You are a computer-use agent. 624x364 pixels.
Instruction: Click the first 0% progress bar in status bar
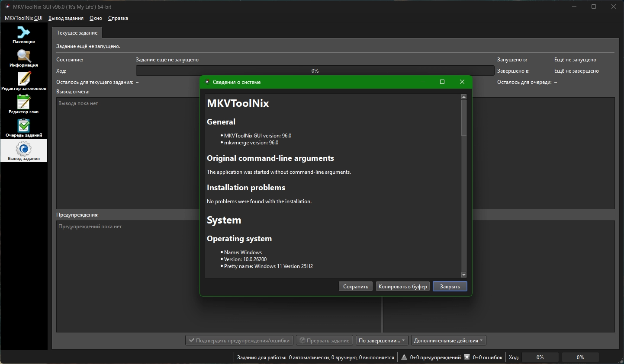click(540, 358)
